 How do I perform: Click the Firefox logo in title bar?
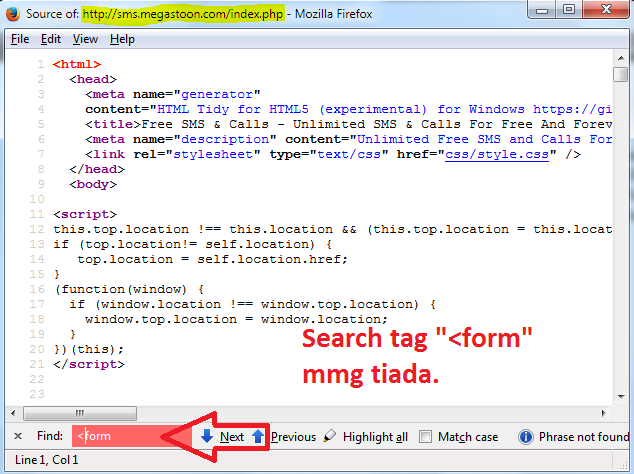(13, 14)
